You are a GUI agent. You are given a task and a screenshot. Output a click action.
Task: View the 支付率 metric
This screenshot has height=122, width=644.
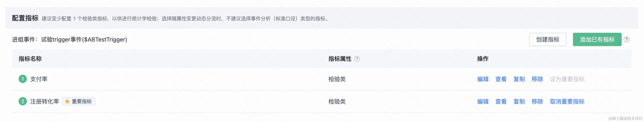(501, 79)
